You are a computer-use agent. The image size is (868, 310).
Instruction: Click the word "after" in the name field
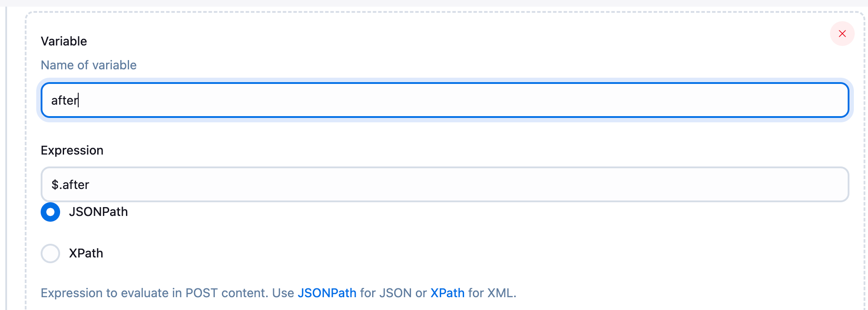pos(65,101)
